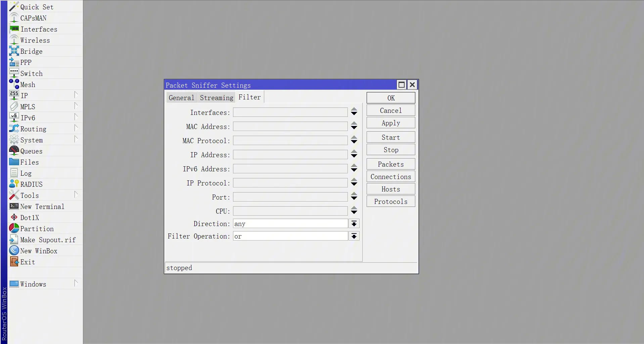Open the Bridge menu icon

tap(14, 51)
